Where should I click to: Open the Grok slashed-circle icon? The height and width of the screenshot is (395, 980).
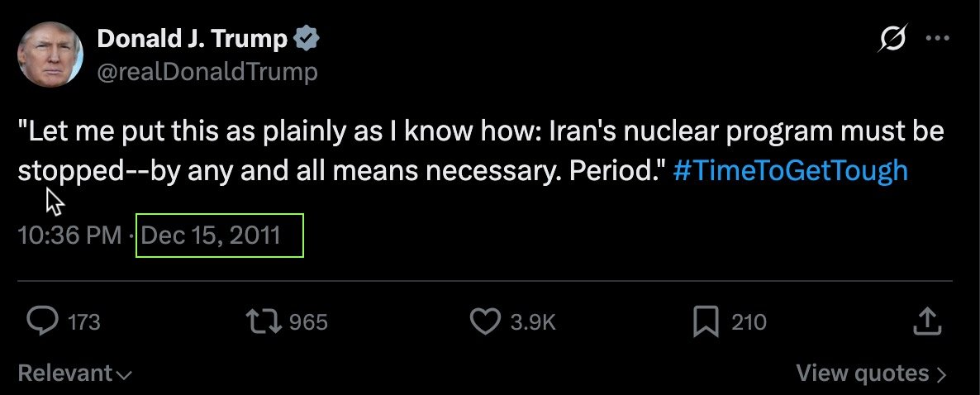894,39
